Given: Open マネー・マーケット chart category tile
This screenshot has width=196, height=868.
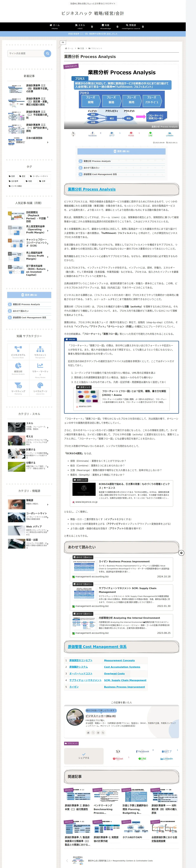Looking at the screenshot, I should tap(40, 370).
